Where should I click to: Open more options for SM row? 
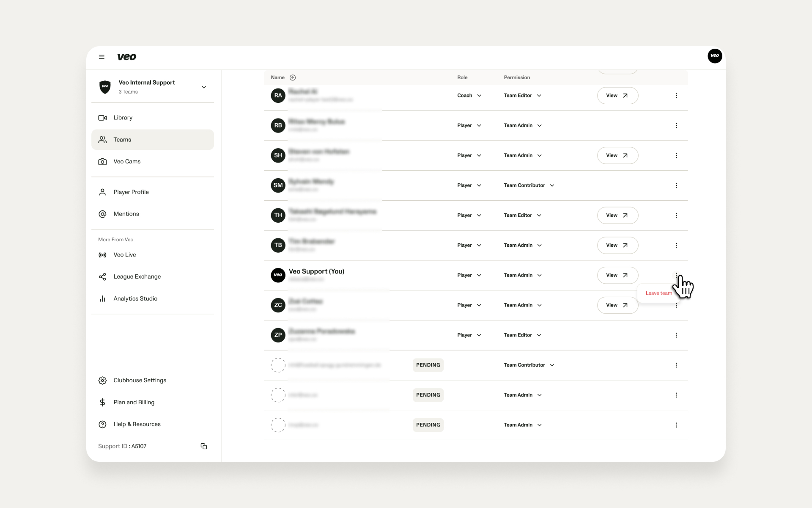[x=676, y=185]
